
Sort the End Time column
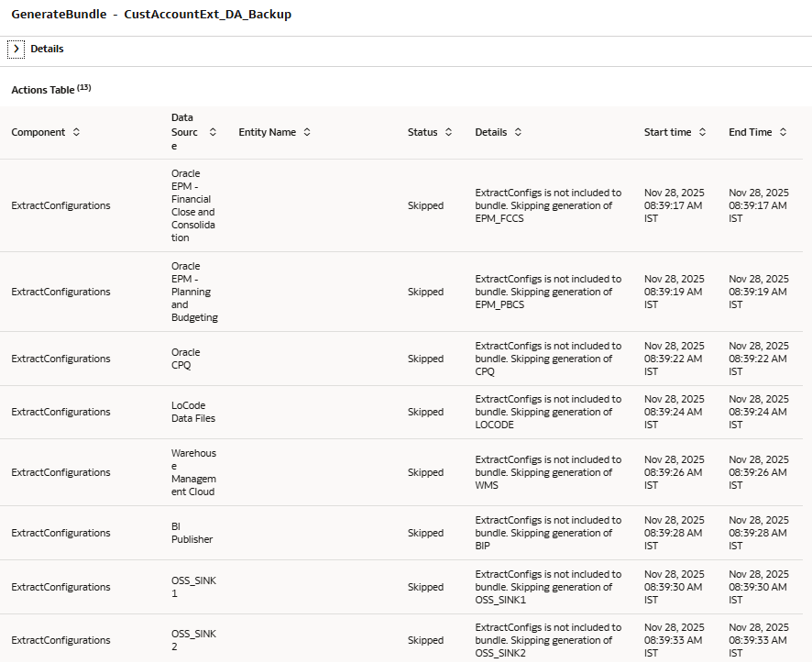click(x=785, y=132)
